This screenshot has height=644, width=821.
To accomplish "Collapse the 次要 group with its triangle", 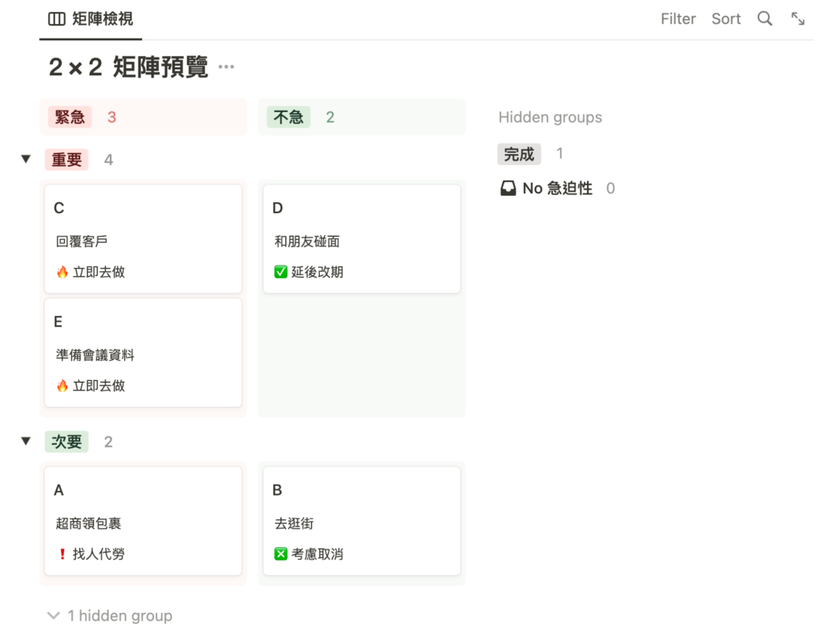I will (26, 441).
